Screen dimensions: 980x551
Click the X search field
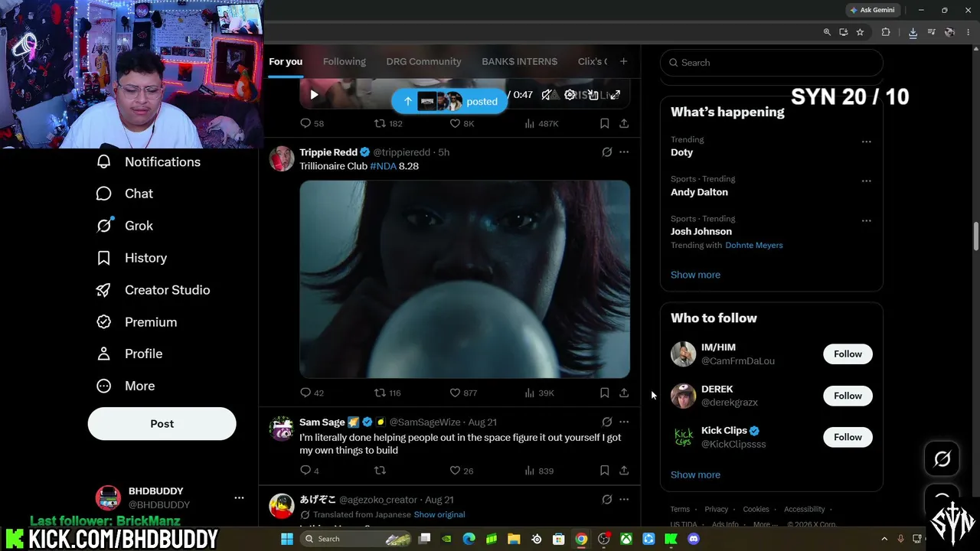[x=772, y=63]
